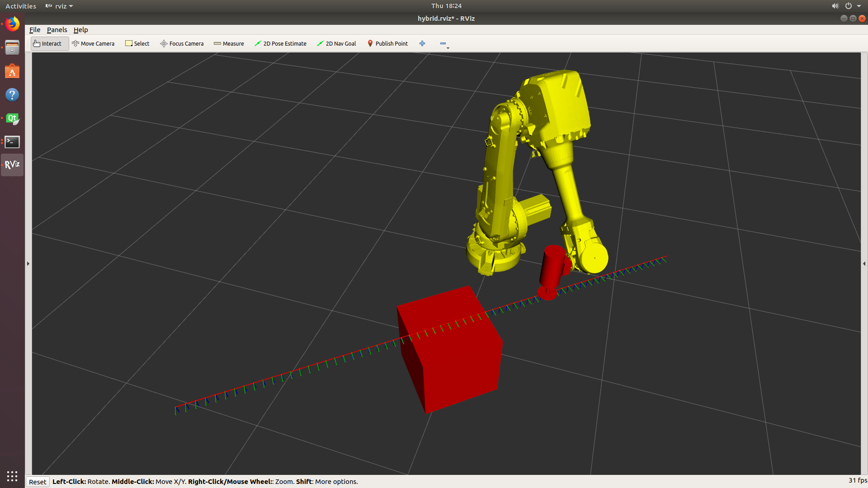
Task: Activate the Move Camera tool
Action: tap(93, 43)
